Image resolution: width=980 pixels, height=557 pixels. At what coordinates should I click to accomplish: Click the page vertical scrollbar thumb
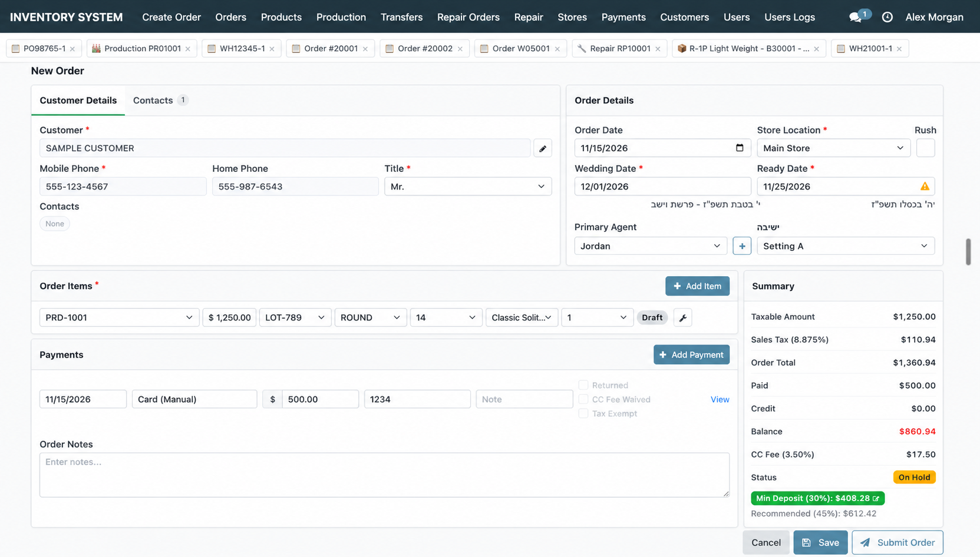tap(968, 252)
